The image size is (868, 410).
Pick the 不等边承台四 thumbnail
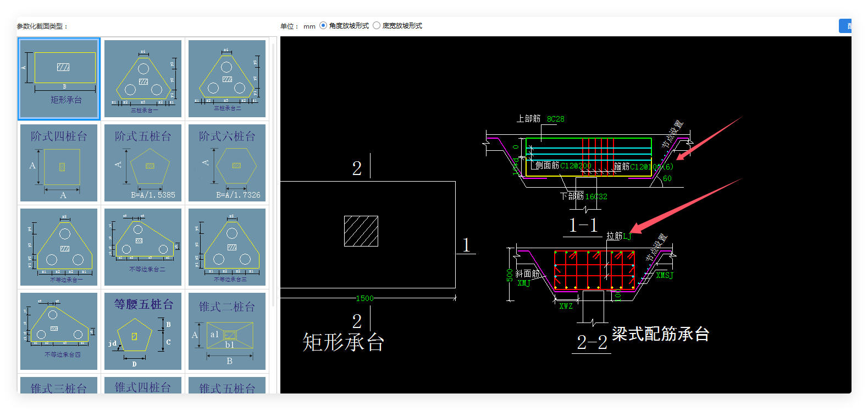[59, 331]
